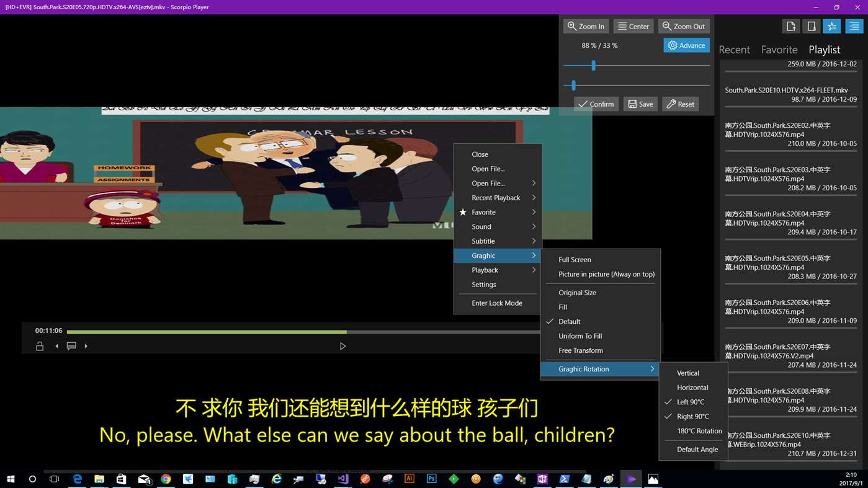Flip the video with Vertical
868x488 pixels.
coord(693,373)
